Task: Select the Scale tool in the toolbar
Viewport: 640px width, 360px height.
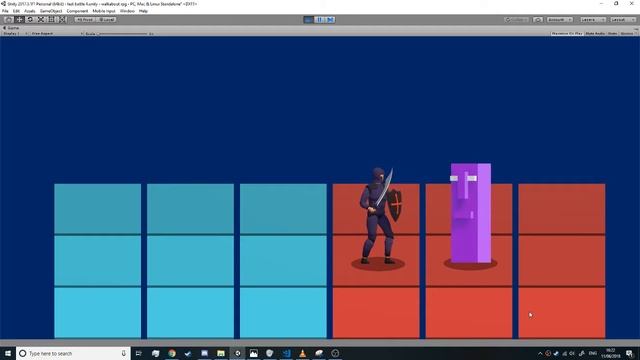Action: (41, 20)
